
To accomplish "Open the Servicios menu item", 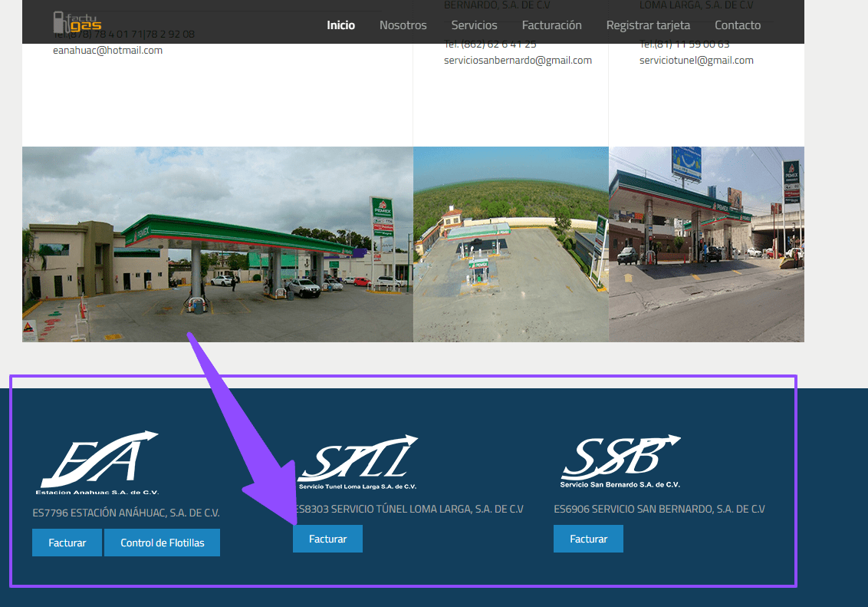I will (x=474, y=25).
